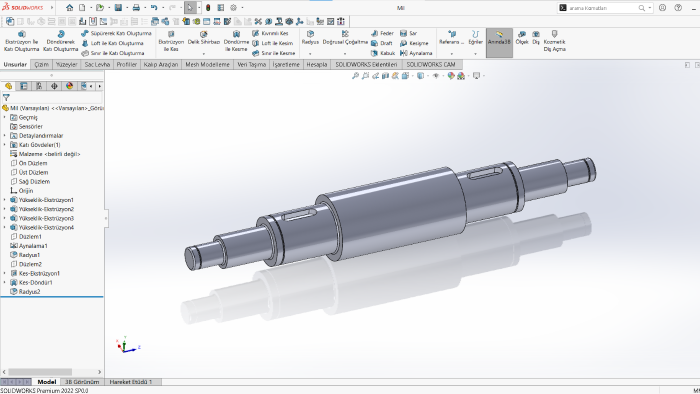Select the Radyus fillet tool
This screenshot has width=700, height=394.
click(310, 38)
